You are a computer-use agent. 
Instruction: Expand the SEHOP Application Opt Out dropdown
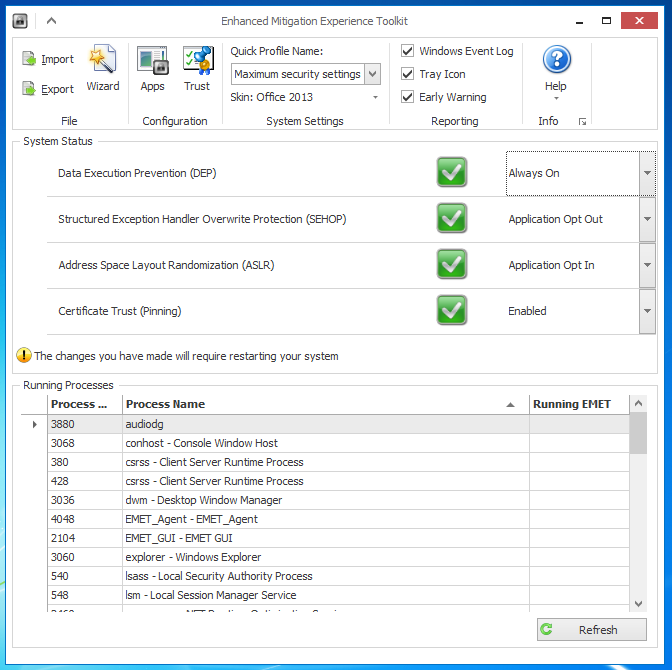[x=647, y=219]
